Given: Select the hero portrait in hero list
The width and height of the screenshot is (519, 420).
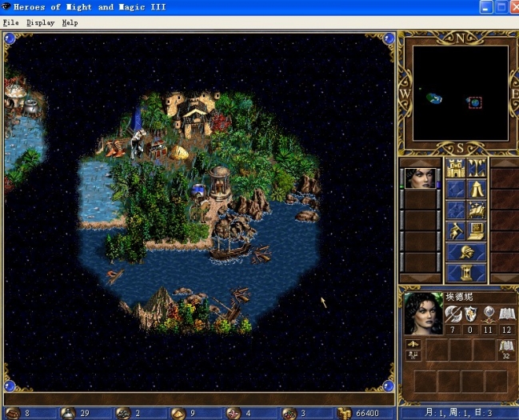Looking at the screenshot, I should point(420,177).
